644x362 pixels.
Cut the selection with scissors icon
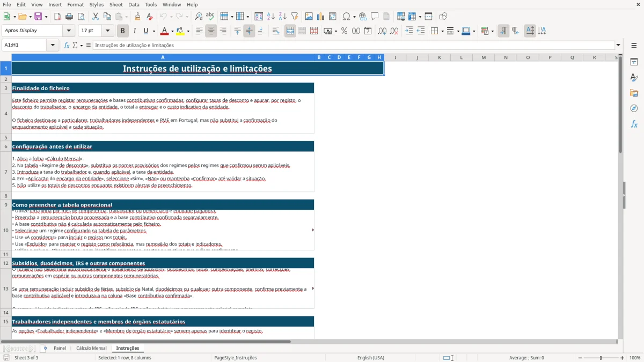[95, 17]
